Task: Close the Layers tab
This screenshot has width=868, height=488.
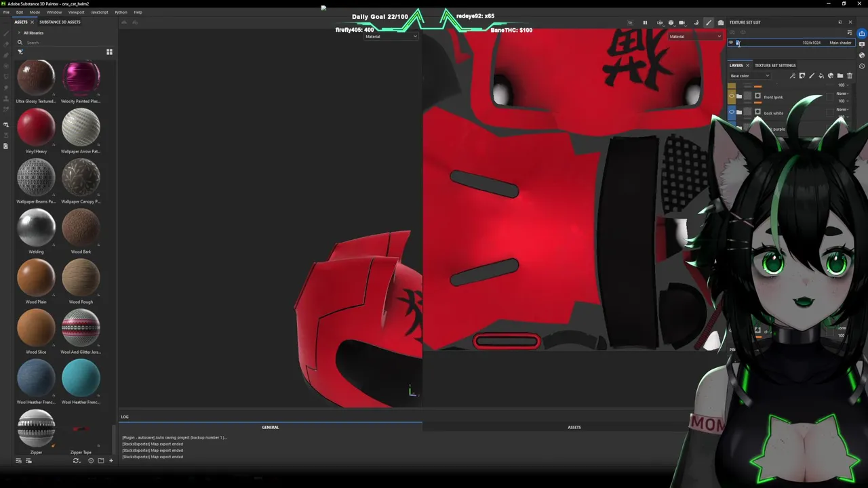Action: (x=747, y=65)
